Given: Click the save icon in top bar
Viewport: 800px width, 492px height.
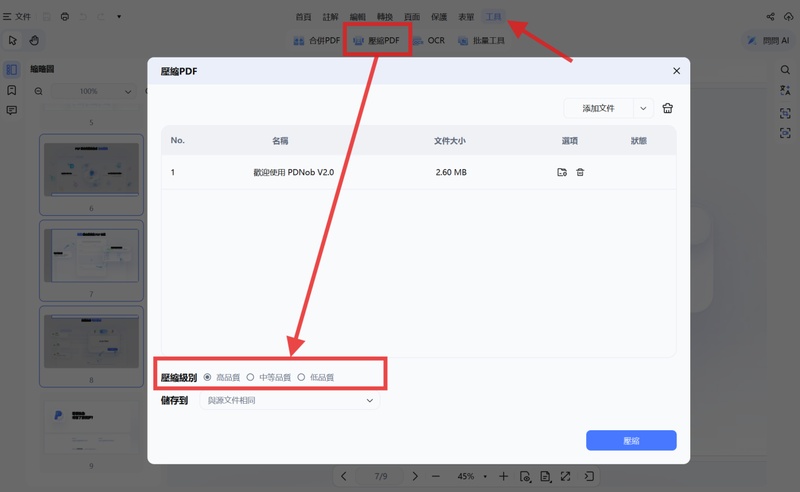Looking at the screenshot, I should point(46,17).
